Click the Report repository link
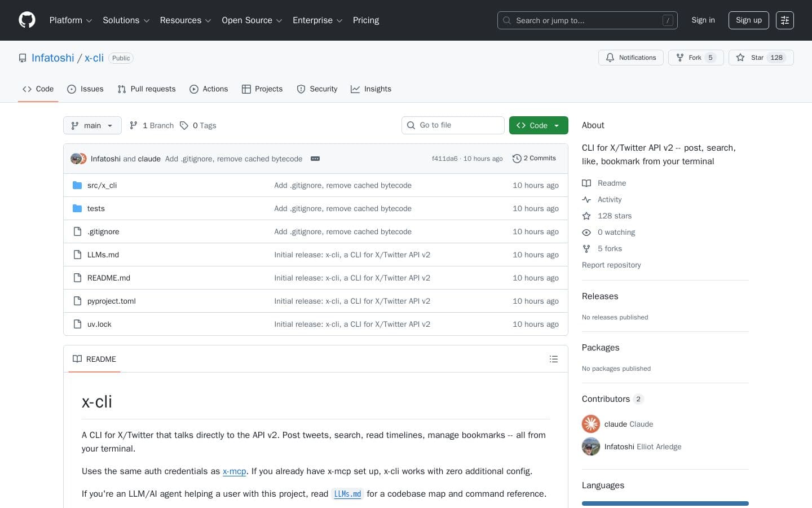Screen dimensions: 812x508 [611, 265]
